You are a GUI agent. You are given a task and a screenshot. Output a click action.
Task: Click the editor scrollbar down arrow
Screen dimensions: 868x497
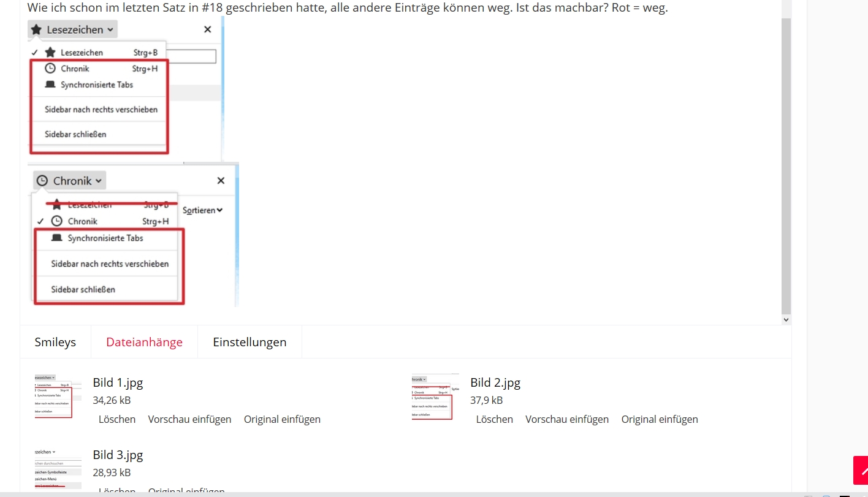[x=786, y=319]
